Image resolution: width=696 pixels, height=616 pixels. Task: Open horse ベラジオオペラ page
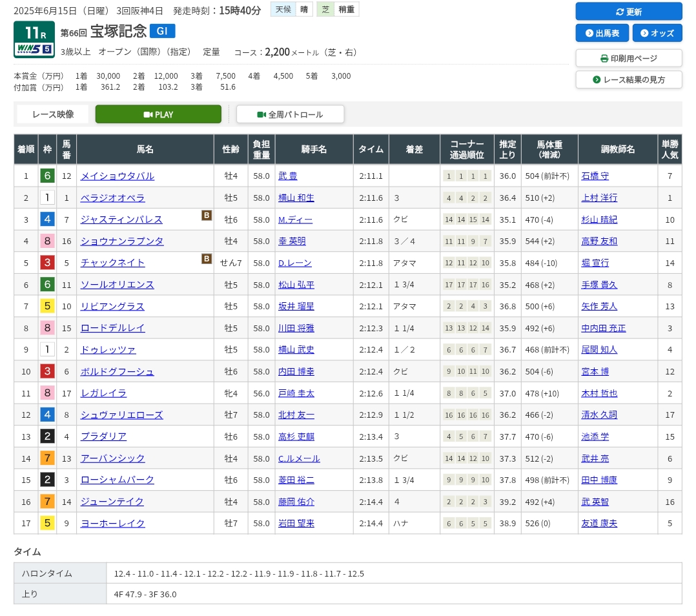(112, 198)
